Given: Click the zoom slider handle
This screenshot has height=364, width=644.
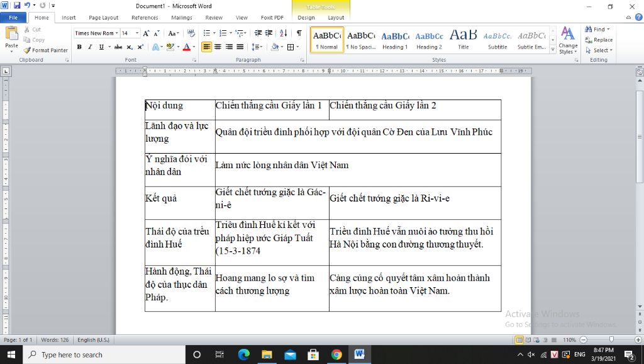Looking at the screenshot, I should tap(611, 339).
